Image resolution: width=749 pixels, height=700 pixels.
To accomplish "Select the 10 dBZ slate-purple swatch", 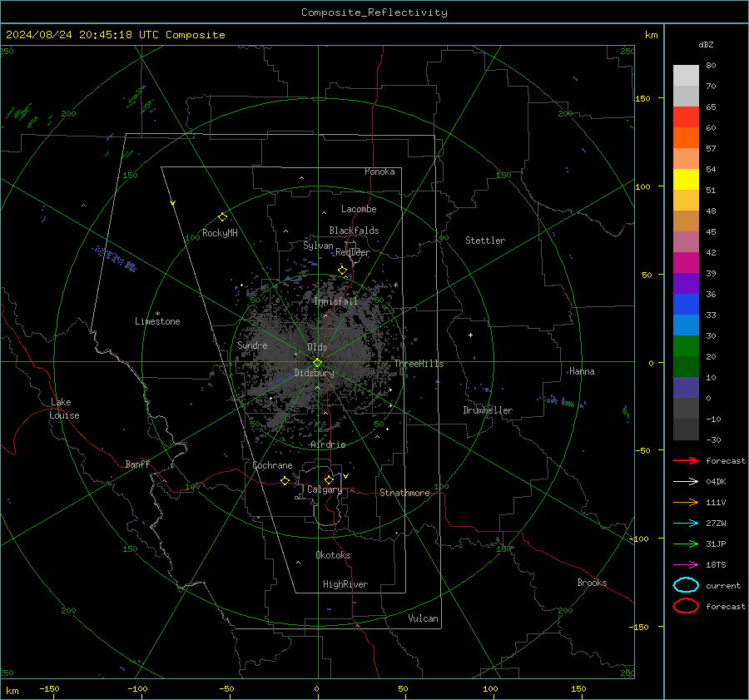I will (x=686, y=388).
